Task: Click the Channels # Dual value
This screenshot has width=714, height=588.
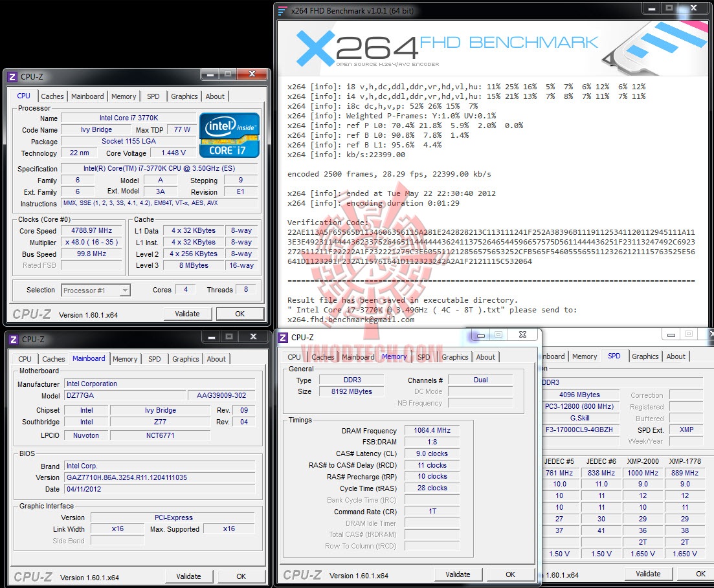Action: click(x=480, y=380)
